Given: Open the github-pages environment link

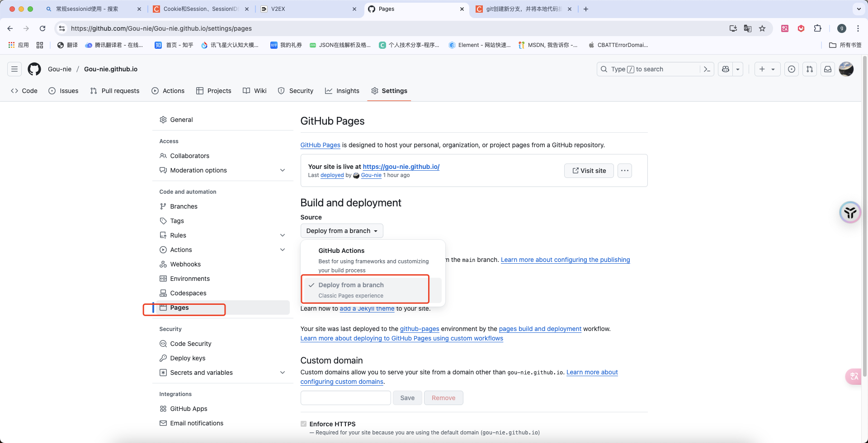Looking at the screenshot, I should coord(420,329).
